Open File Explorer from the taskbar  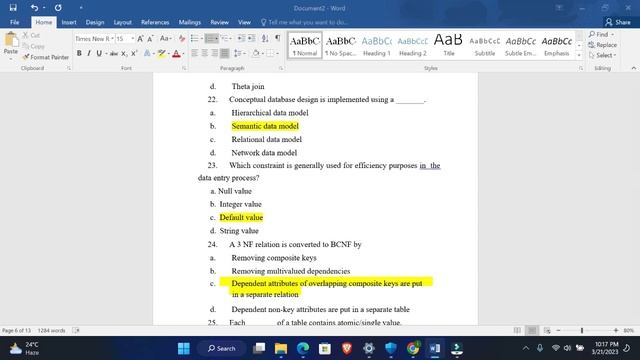281,348
